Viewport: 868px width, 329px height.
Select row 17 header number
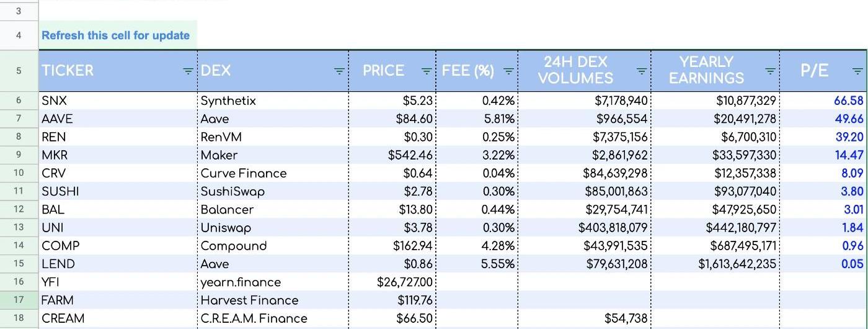(19, 300)
